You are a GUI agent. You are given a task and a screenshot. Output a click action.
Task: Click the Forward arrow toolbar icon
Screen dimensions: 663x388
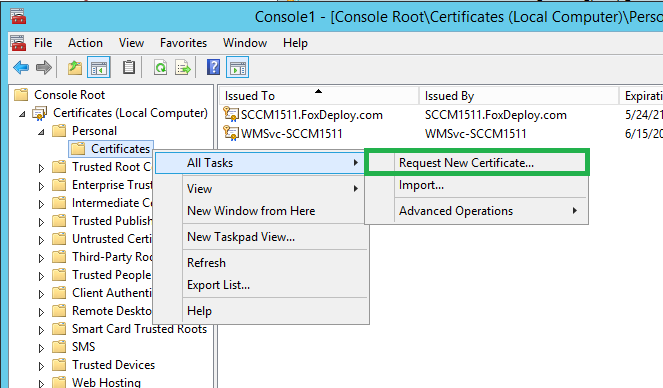click(44, 67)
